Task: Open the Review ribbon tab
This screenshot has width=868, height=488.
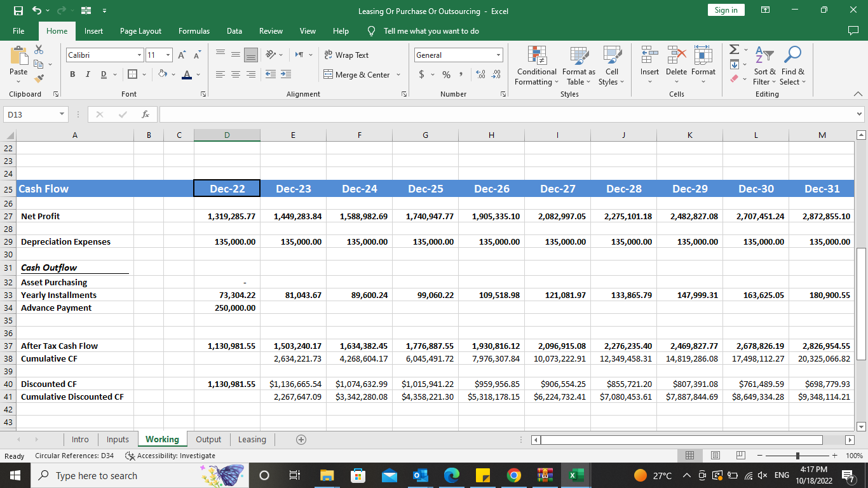Action: click(x=271, y=30)
